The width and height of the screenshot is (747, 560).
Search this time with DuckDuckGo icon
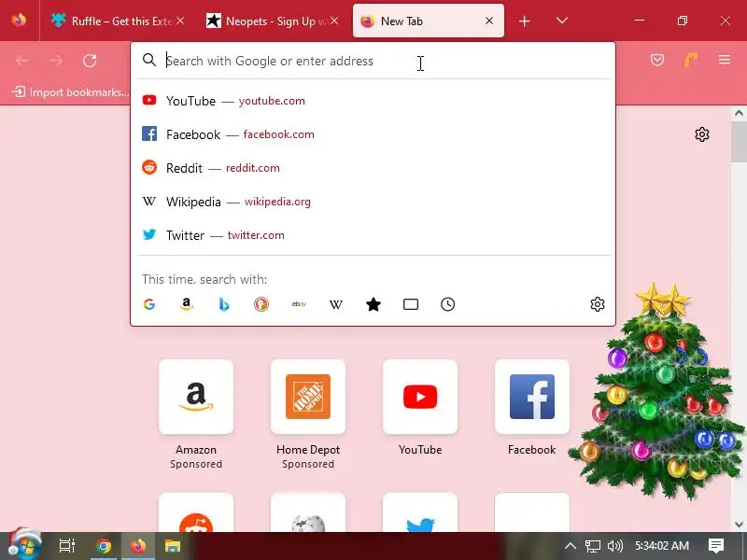coord(261,304)
